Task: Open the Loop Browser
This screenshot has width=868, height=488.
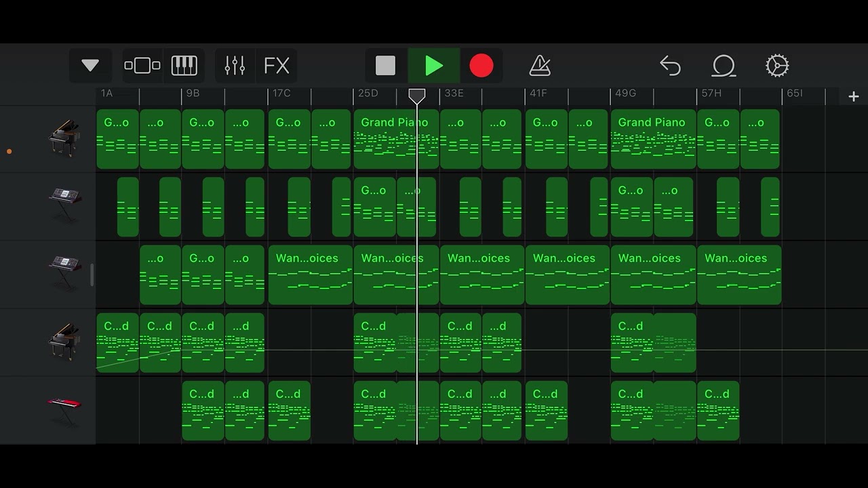Action: pos(724,66)
